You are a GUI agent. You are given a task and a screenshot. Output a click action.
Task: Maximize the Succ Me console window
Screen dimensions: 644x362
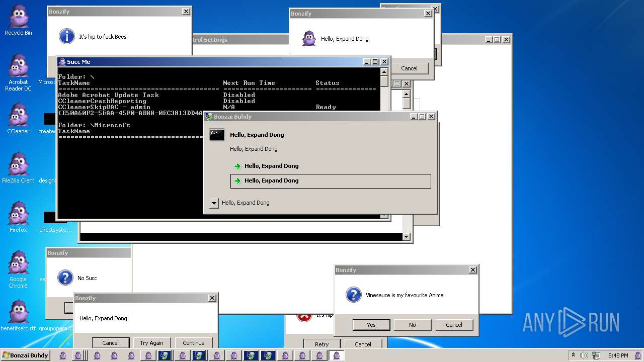[x=375, y=62]
